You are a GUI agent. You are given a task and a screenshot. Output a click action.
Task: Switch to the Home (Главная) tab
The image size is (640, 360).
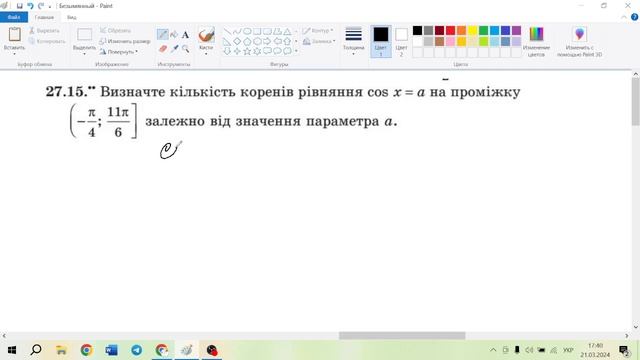pos(44,17)
